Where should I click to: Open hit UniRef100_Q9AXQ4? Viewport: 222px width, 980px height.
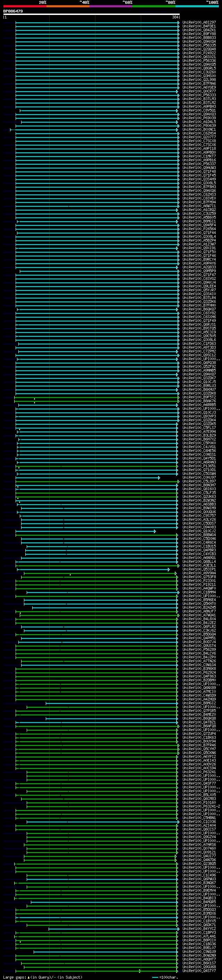click(x=199, y=41)
